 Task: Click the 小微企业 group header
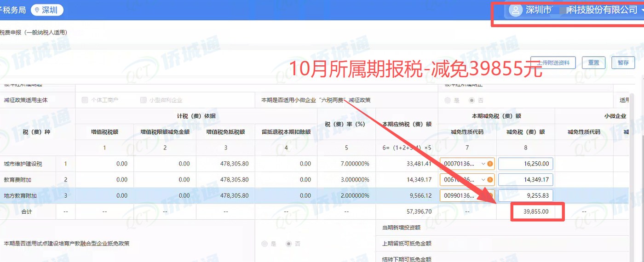pyautogui.click(x=615, y=116)
